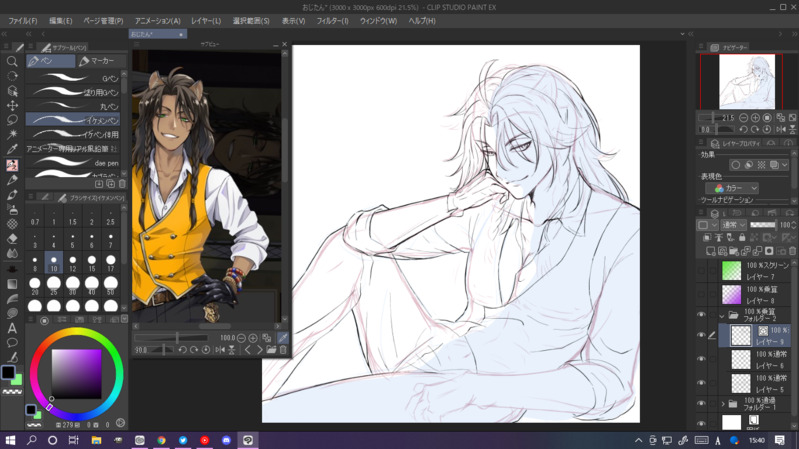Hide the フォルダー 1 folder
This screenshot has width=799, height=449.
[x=701, y=404]
